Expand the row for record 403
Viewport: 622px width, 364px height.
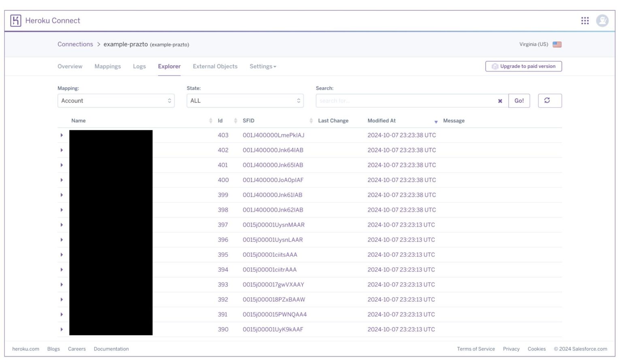point(62,135)
